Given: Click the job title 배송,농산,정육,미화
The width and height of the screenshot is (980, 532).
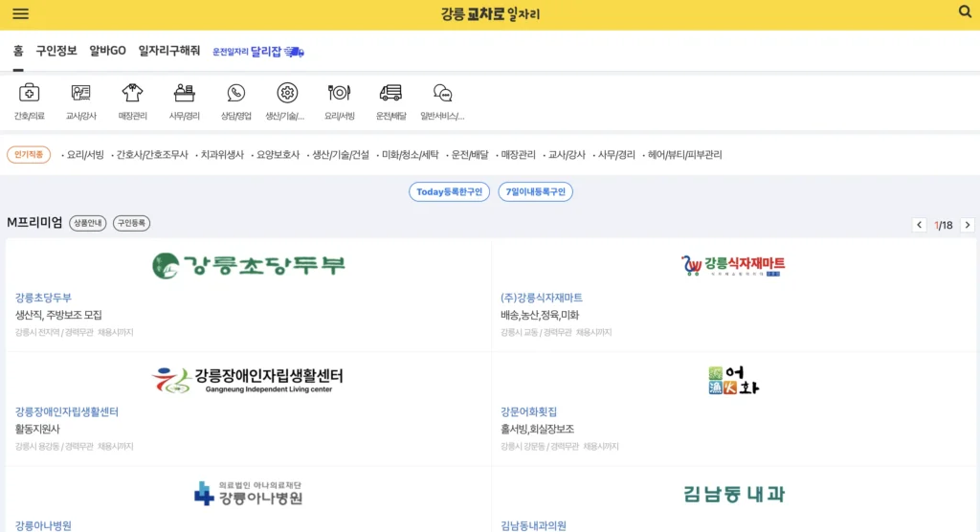Looking at the screenshot, I should [x=540, y=315].
